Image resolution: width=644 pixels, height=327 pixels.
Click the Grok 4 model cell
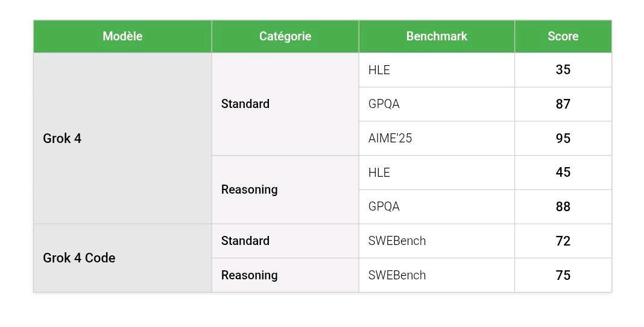tap(62, 138)
